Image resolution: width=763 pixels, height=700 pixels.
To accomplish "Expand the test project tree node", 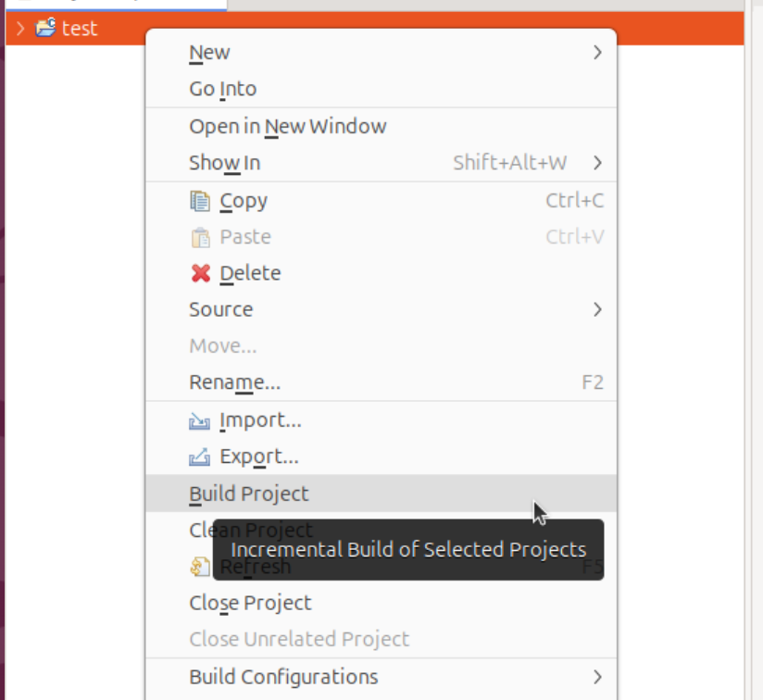I will coord(20,28).
